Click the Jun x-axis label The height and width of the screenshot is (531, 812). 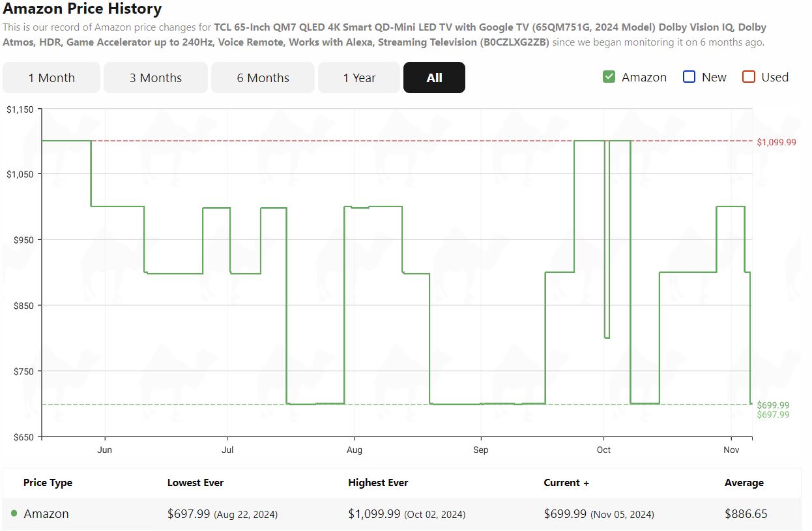(104, 450)
